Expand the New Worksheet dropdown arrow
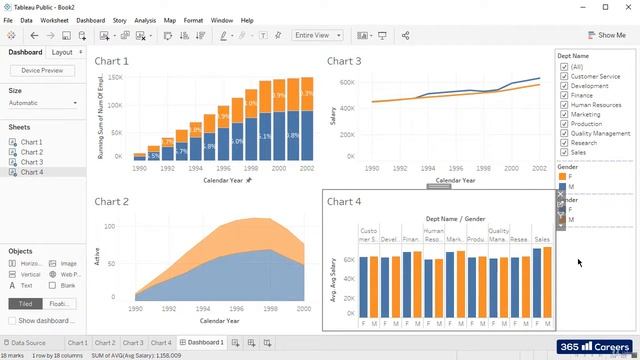Screen dimensions: 640x360 tap(115, 36)
